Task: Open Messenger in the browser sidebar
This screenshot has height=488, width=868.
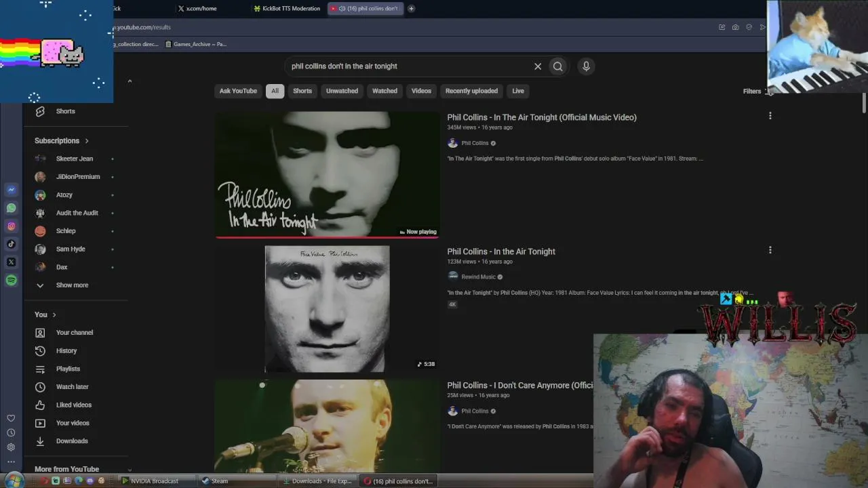Action: (x=11, y=190)
